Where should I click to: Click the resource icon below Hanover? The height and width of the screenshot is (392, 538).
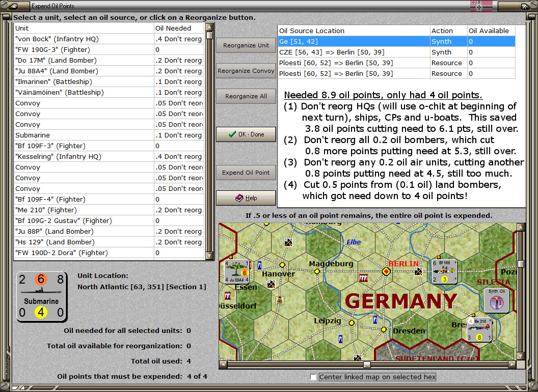[x=271, y=284]
